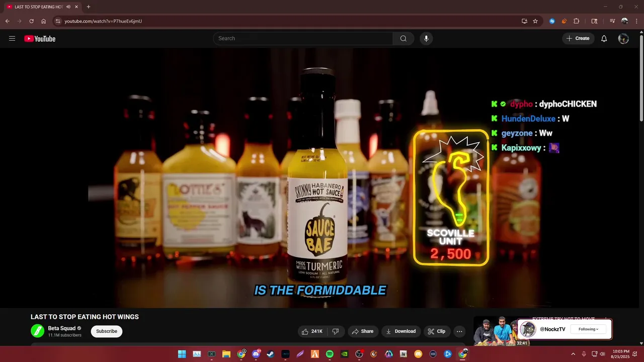
Task: Open Discord from the taskbar
Action: click(256, 354)
